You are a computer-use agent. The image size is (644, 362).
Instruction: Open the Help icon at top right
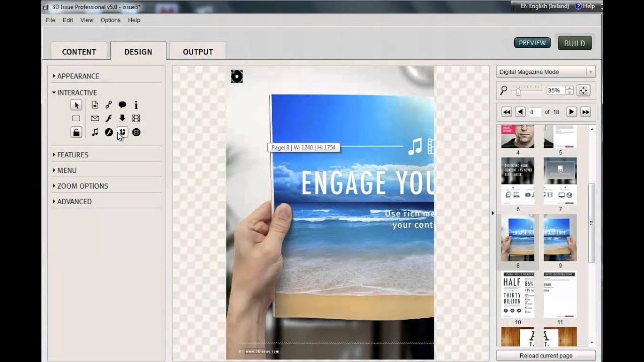pyautogui.click(x=579, y=6)
